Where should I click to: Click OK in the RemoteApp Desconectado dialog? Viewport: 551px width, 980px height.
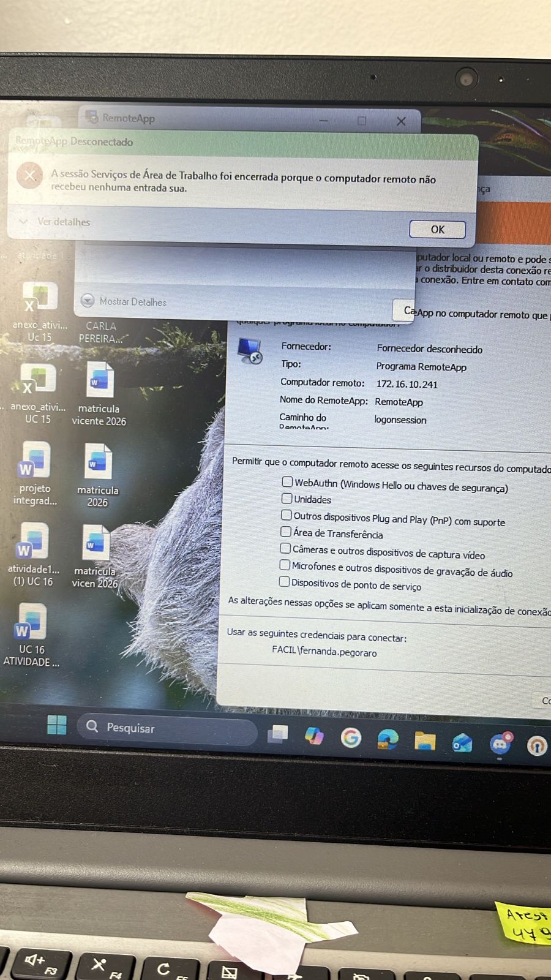[437, 229]
